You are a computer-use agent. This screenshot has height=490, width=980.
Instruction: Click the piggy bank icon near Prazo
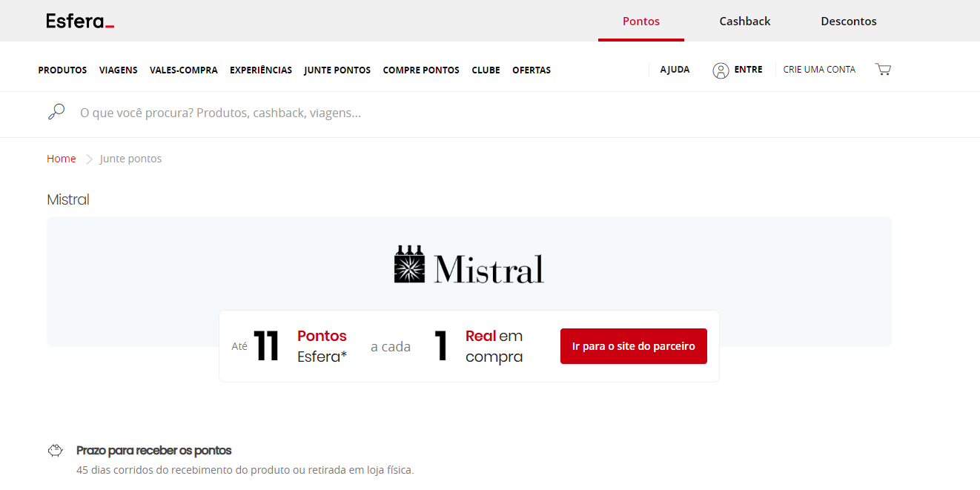point(56,450)
